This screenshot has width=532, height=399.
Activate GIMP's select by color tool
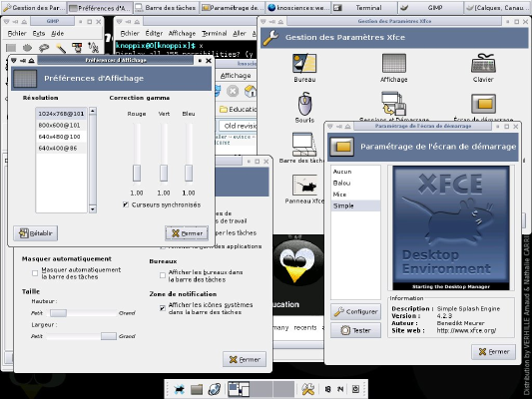77,48
